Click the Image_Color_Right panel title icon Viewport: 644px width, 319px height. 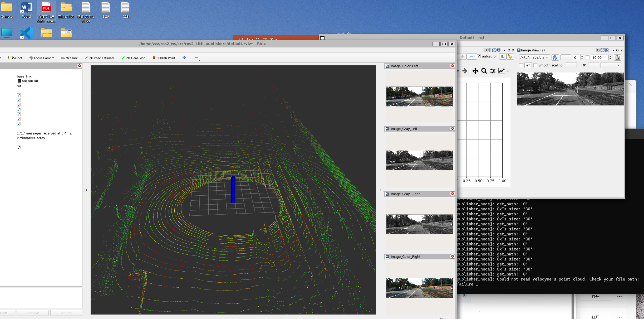pos(387,257)
